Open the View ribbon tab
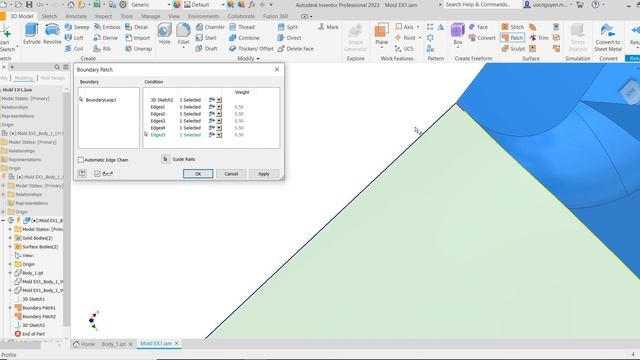Viewport: 640px width, 360px height. click(174, 16)
